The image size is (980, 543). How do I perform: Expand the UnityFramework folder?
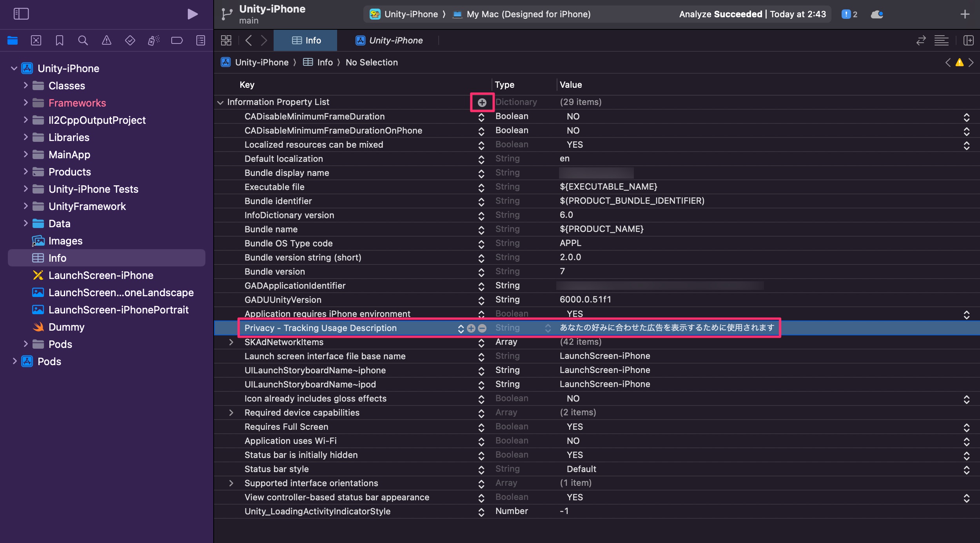(x=25, y=206)
